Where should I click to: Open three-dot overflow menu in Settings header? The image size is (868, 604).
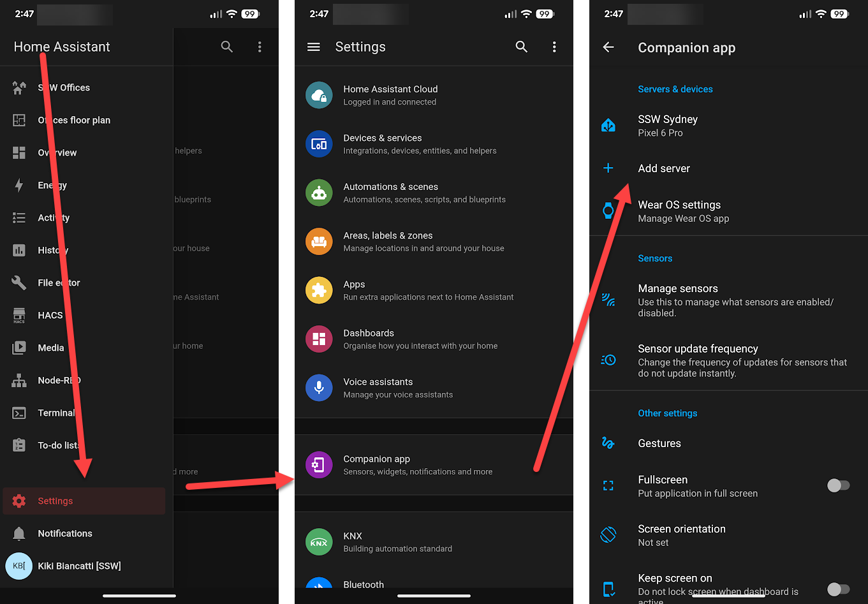click(x=554, y=47)
